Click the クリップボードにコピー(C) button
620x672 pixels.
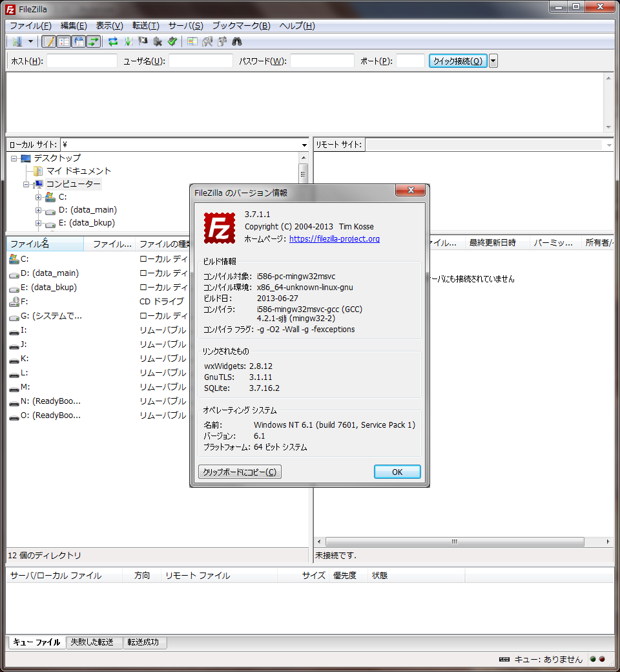[x=240, y=472]
